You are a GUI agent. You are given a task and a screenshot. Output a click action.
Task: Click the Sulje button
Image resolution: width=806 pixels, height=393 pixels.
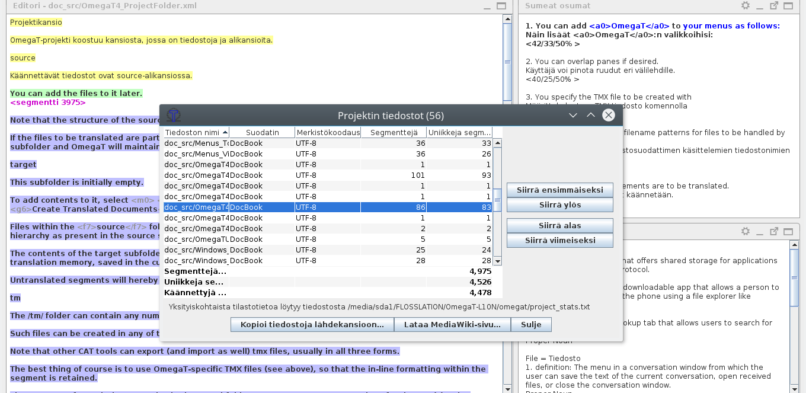(531, 325)
